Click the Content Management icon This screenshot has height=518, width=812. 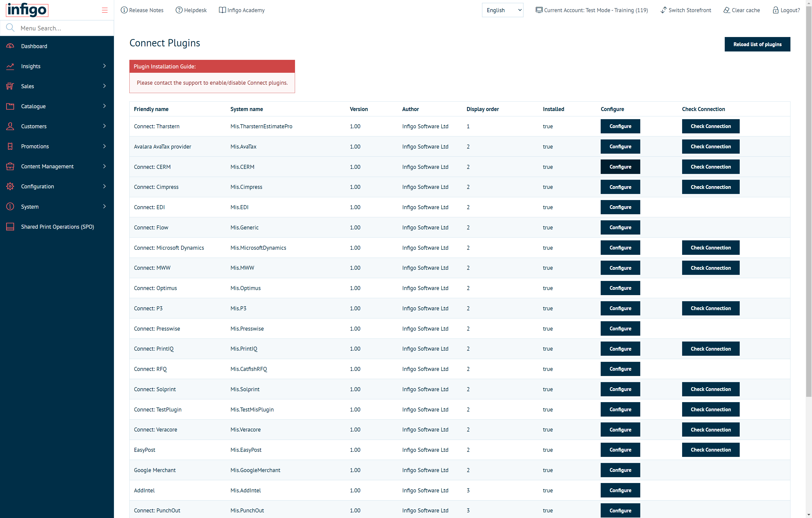coord(10,166)
